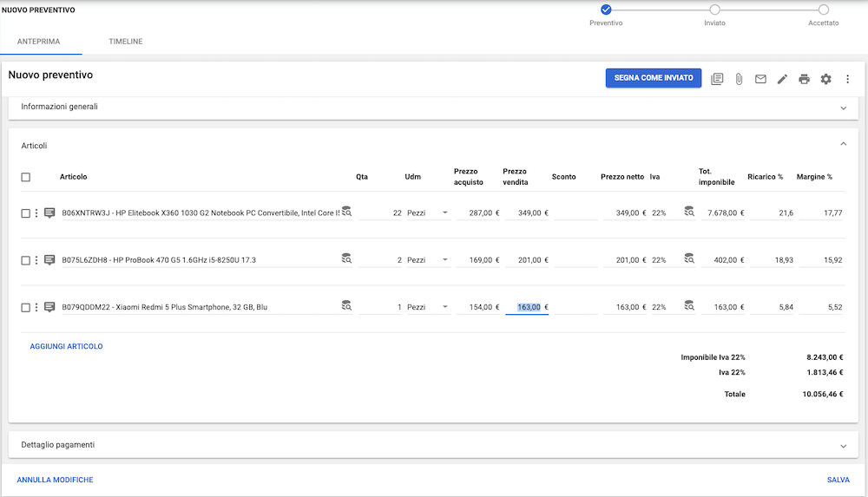Click the envelope email icon
Viewport: 868px width, 497px height.
pos(760,79)
